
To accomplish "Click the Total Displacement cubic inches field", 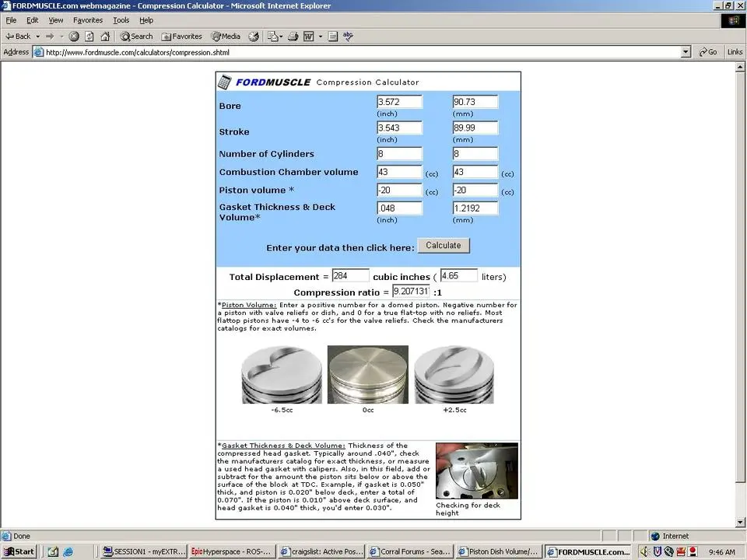I will (x=350, y=275).
